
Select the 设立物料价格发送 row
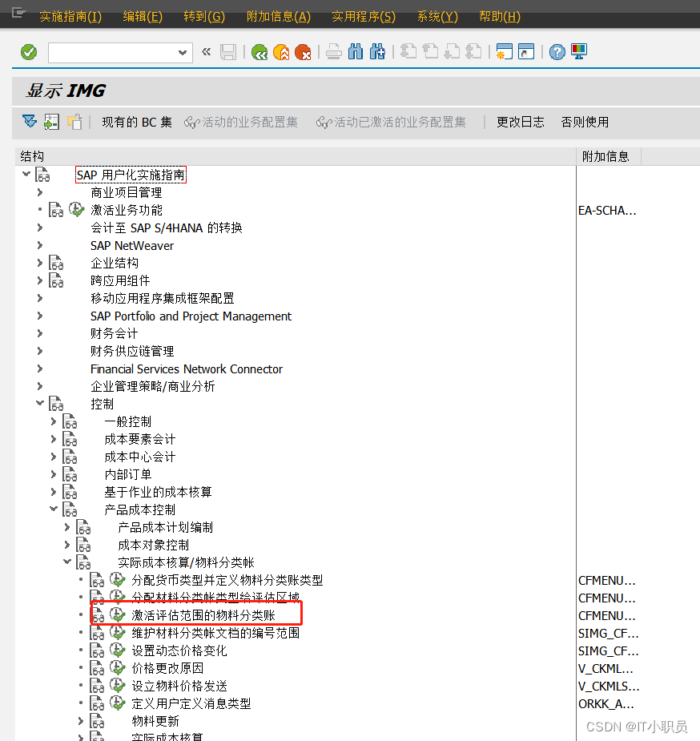click(179, 686)
